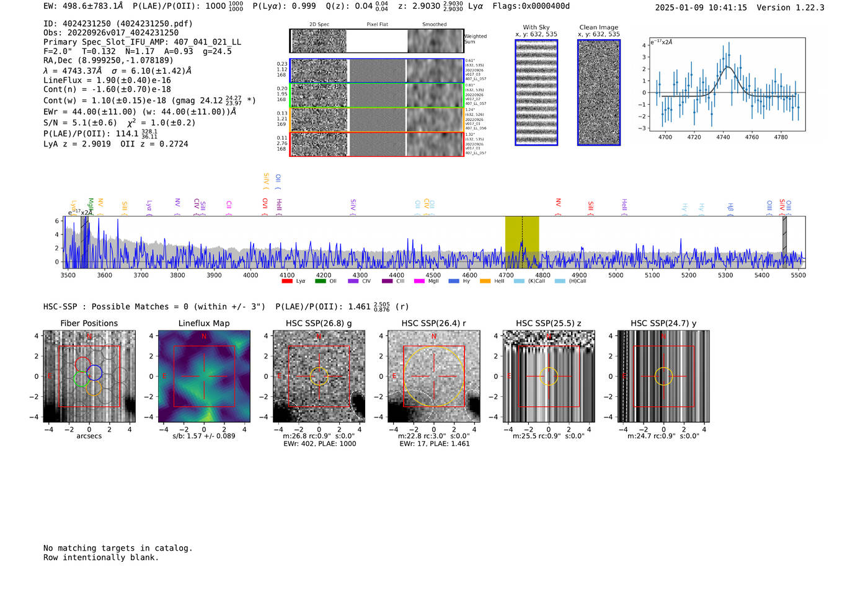Screen dimensions: 868x591
Task: Click the 'EW: 498.6±783.1Å' header value
Action: tap(83, 6)
